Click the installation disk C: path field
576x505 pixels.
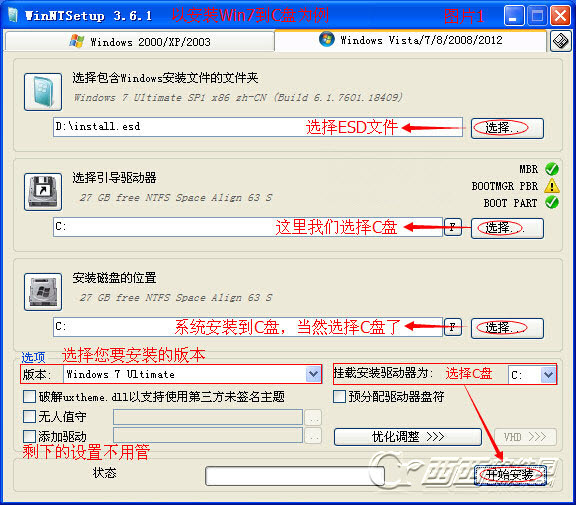pyautogui.click(x=248, y=327)
